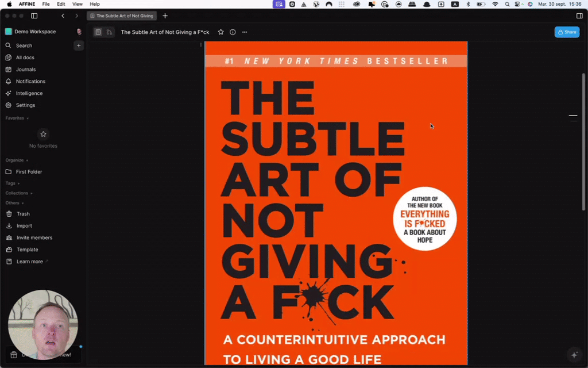Image resolution: width=588 pixels, height=368 pixels.
Task: Open the Help menu
Action: (x=95, y=4)
